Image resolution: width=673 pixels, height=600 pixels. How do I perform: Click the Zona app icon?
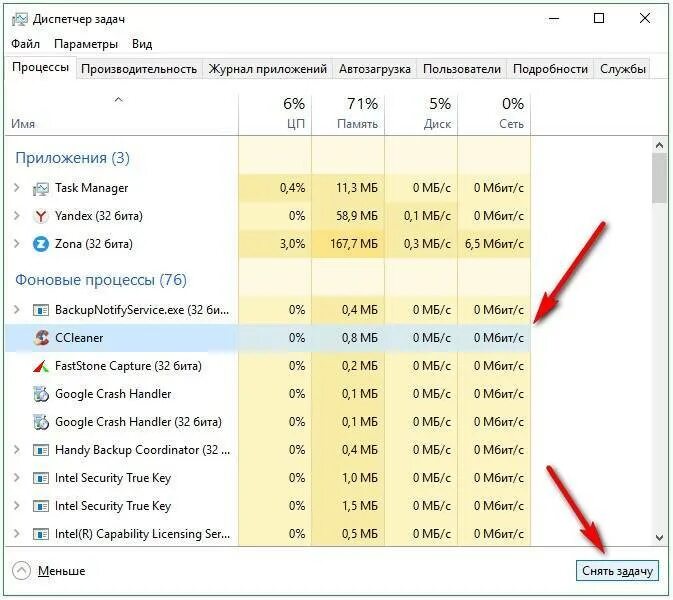[41, 244]
